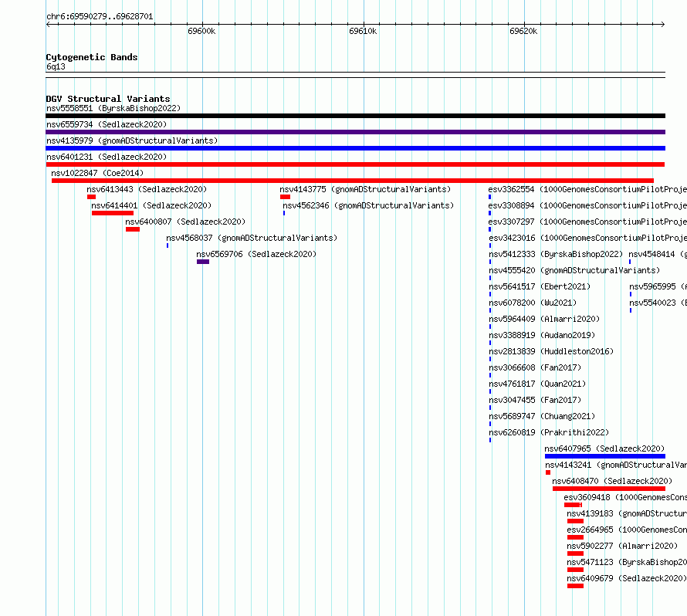
Task: Open nsv6559734 (Sedlazeck2020) label
Action: pos(107,124)
